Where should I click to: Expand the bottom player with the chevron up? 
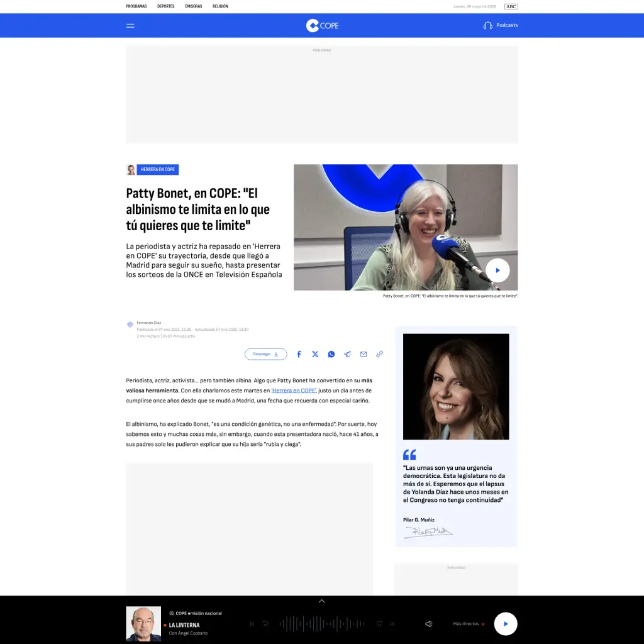pos(322,601)
